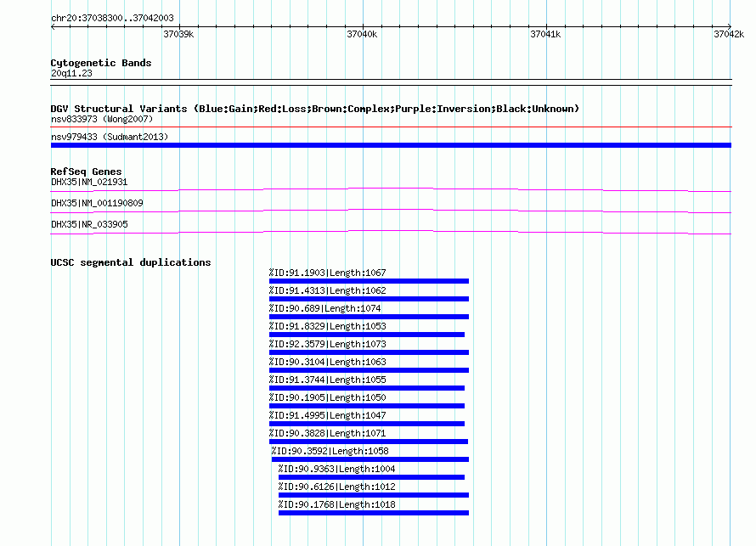Click the %ID:90.6126|Length:1012 duplication label
Image resolution: width=756 pixels, height=546 pixels.
[x=336, y=487]
